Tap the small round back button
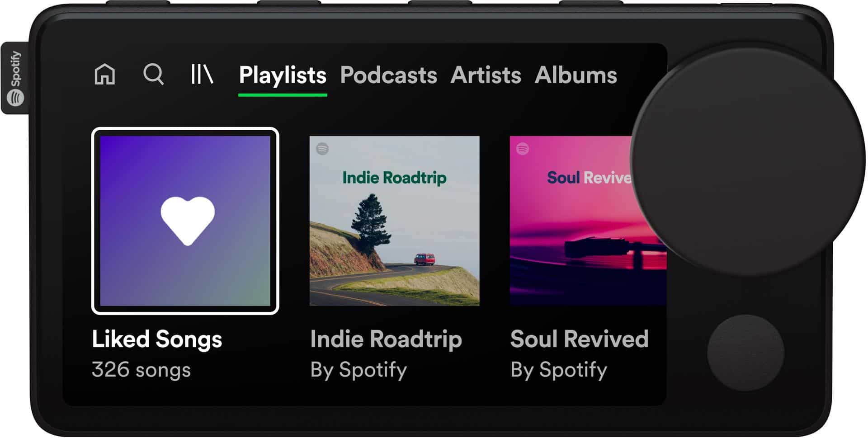 pos(745,353)
